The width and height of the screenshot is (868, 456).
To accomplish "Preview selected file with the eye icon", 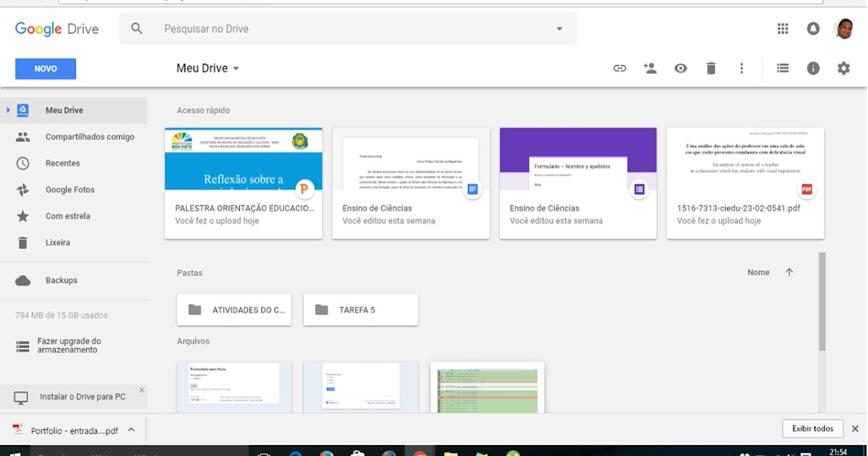I will pyautogui.click(x=680, y=67).
